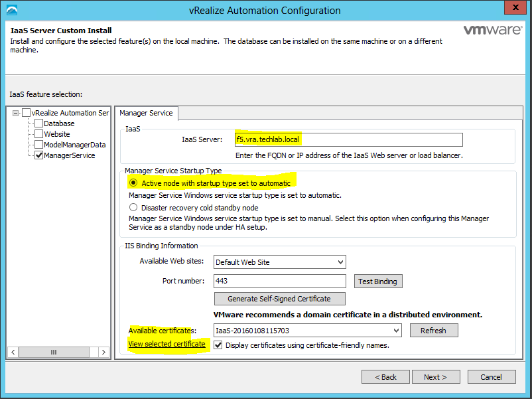Click the left scroll arrow of feature tree
The image size is (532, 399).
[13, 352]
